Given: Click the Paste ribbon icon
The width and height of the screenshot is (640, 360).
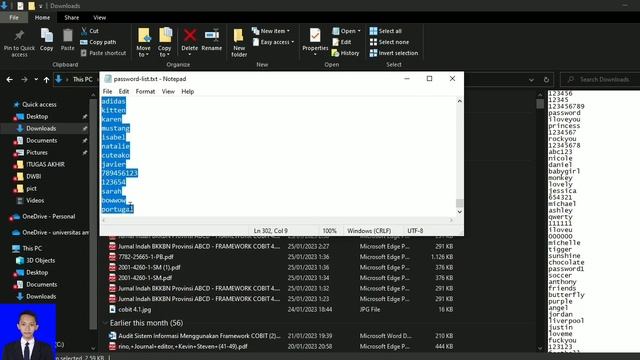Looking at the screenshot, I should coord(67,36).
